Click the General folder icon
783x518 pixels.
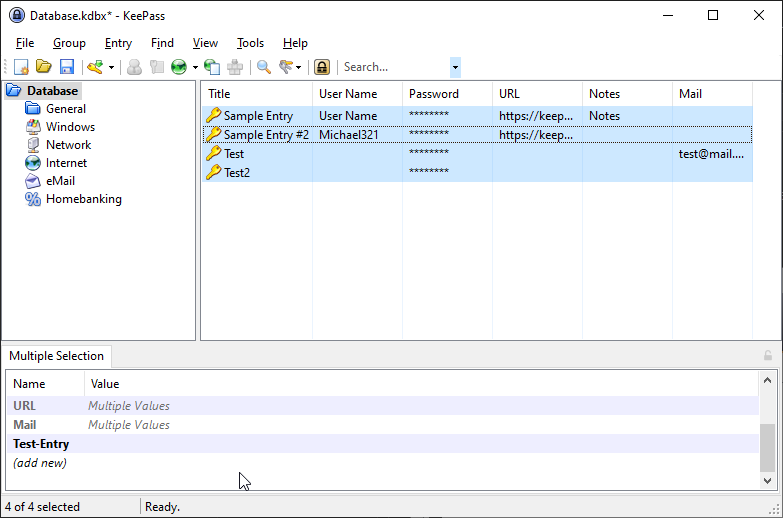tap(33, 108)
